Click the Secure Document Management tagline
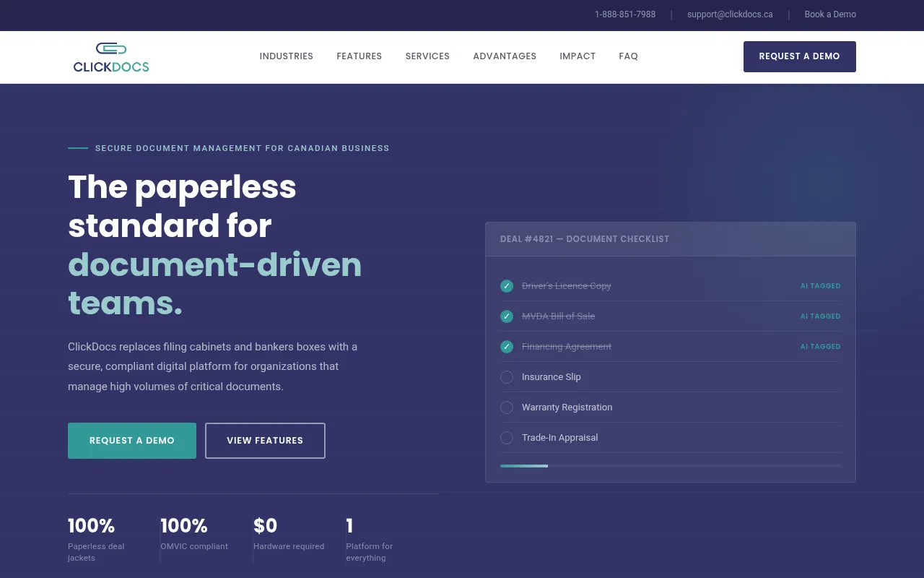This screenshot has height=578, width=924. click(x=243, y=148)
